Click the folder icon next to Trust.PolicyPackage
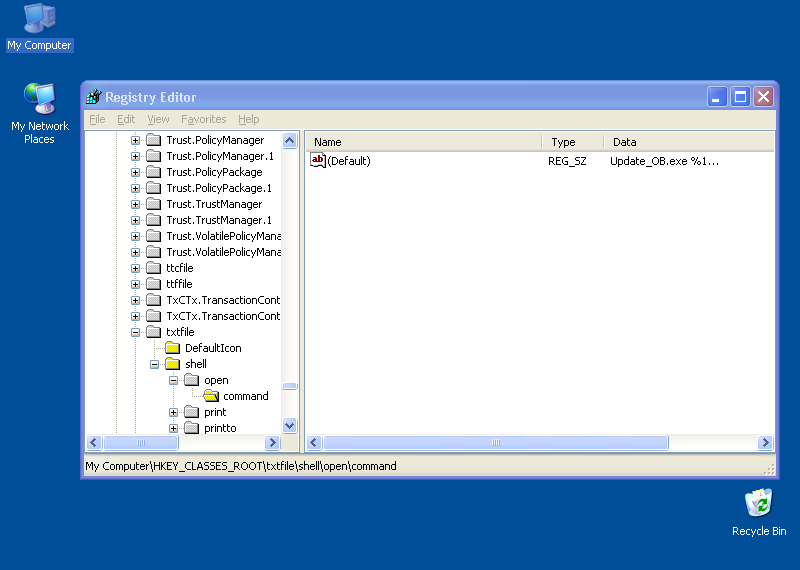This screenshot has width=800, height=570. pyautogui.click(x=154, y=172)
